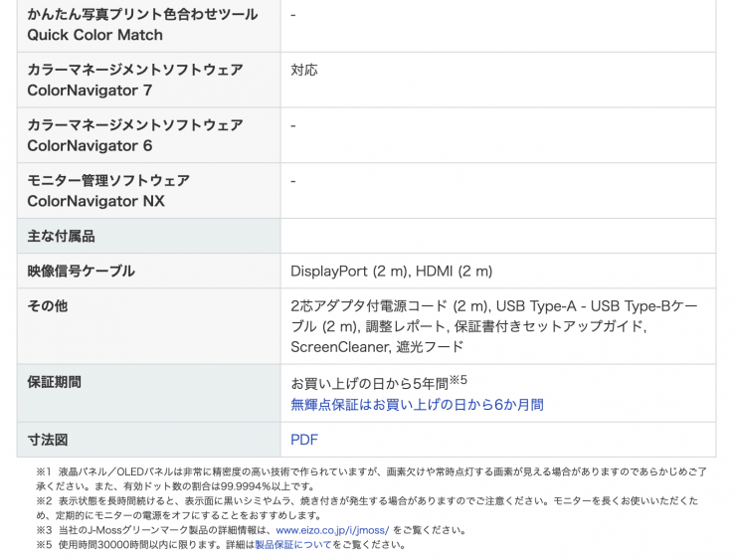
Task: Open the 寸法図 PDF link
Action: click(x=304, y=440)
